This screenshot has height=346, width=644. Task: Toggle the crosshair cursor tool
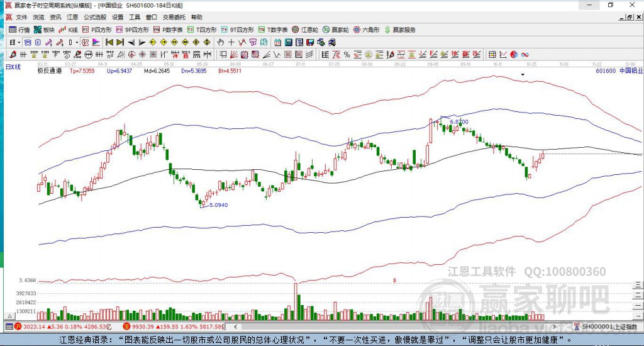pyautogui.click(x=231, y=42)
